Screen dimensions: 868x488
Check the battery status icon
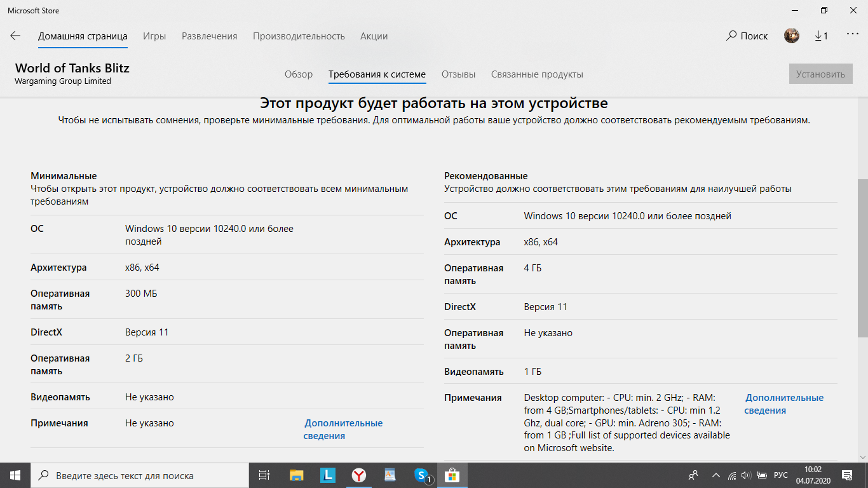(x=761, y=475)
